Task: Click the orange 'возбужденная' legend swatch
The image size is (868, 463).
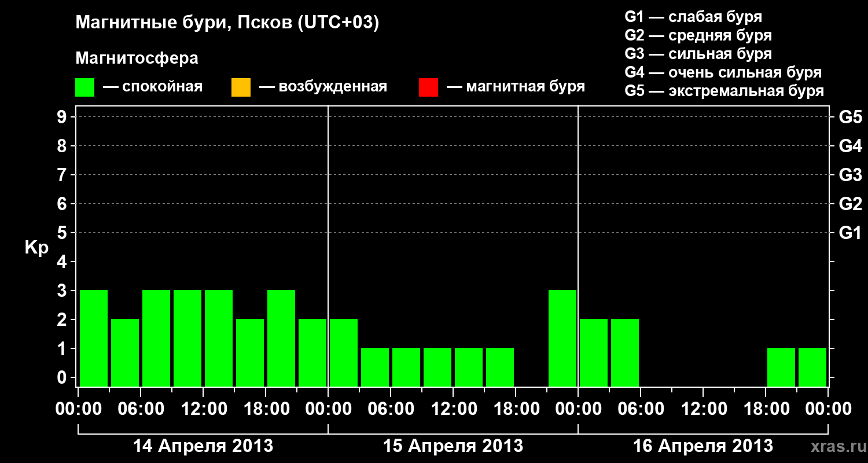Action: point(241,87)
